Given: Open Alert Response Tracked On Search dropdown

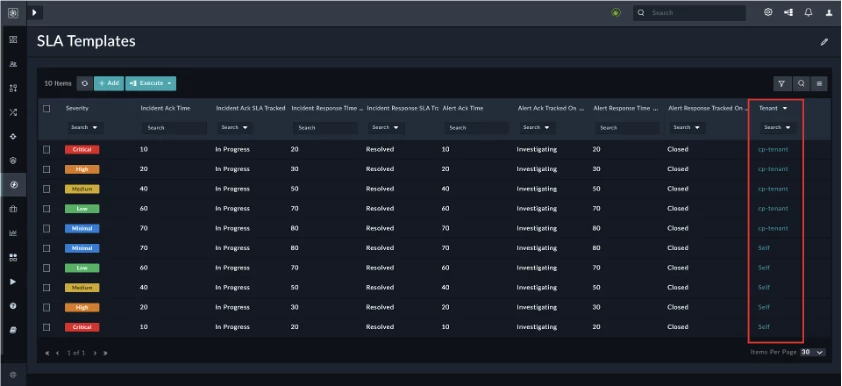Looking at the screenshot, I should [687, 128].
